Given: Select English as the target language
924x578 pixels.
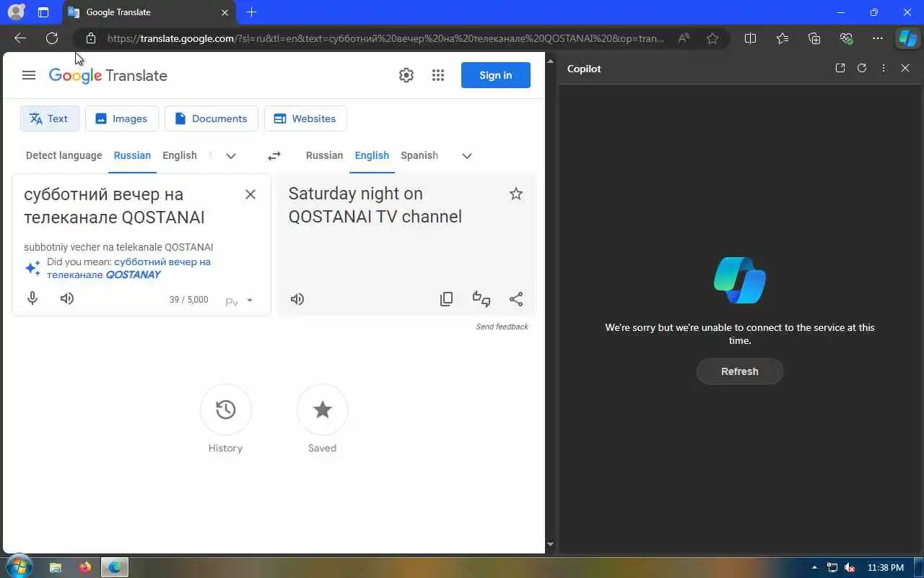Looking at the screenshot, I should coord(372,155).
